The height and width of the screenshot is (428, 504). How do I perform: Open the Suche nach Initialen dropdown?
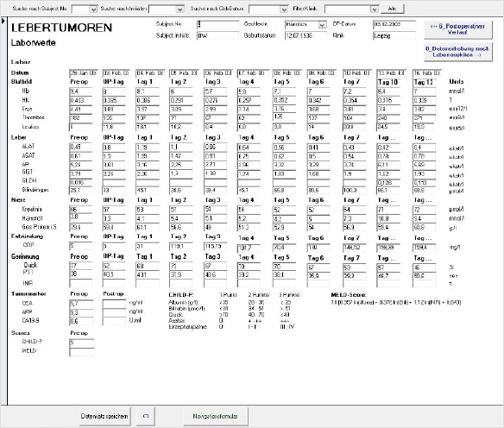click(x=180, y=9)
